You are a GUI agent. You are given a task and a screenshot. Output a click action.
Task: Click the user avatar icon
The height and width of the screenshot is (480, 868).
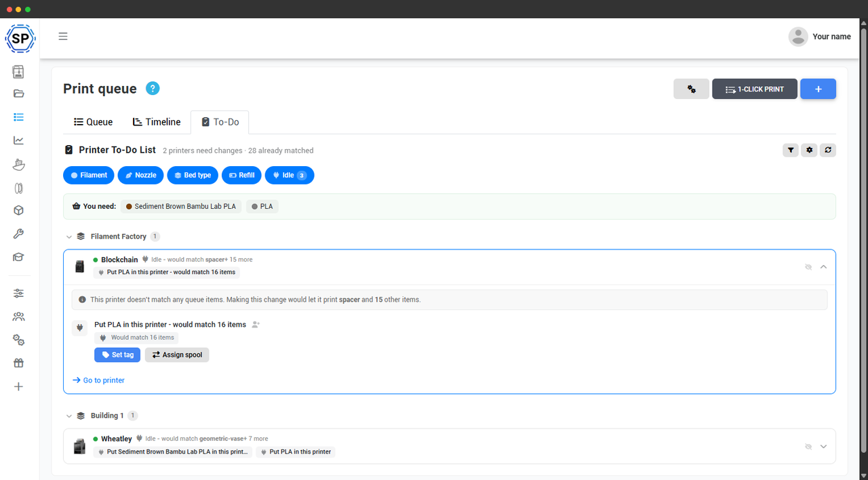tap(798, 37)
